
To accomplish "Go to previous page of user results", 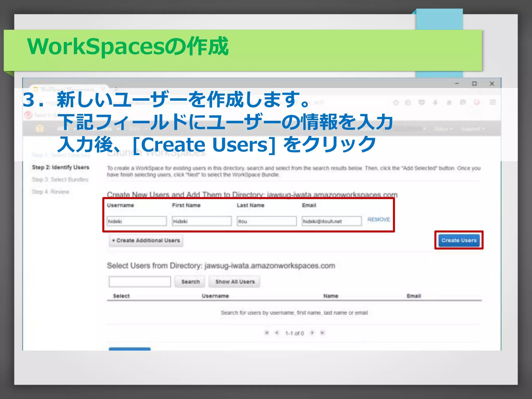I will [277, 333].
